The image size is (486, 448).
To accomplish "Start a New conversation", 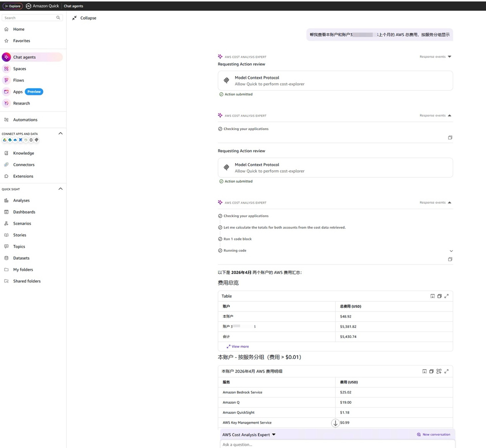I will (x=433, y=434).
